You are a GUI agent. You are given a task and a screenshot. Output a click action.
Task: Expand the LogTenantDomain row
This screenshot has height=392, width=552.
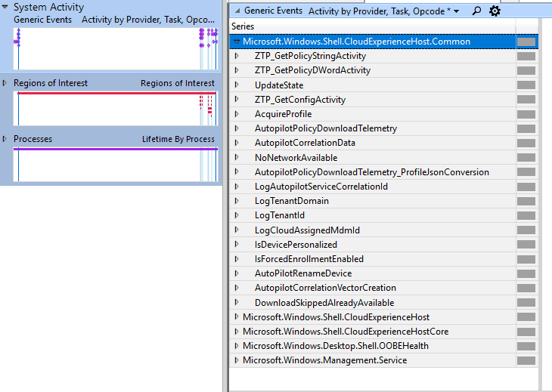coord(237,201)
